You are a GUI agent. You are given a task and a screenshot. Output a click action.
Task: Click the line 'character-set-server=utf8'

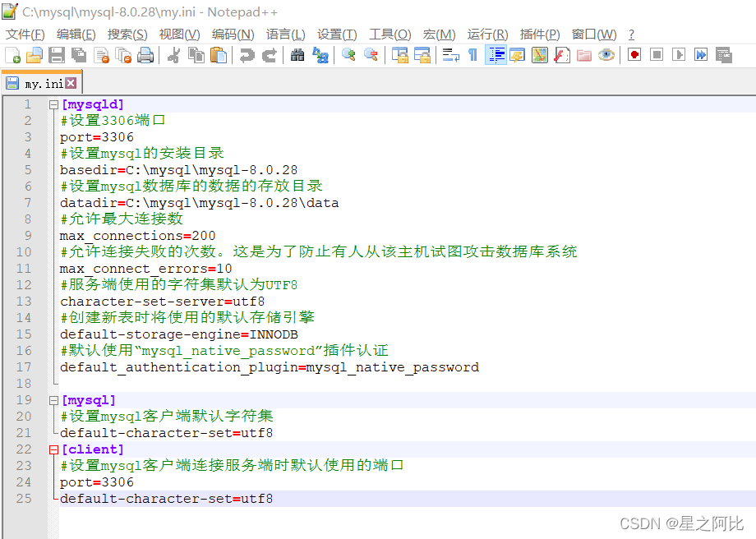click(162, 302)
